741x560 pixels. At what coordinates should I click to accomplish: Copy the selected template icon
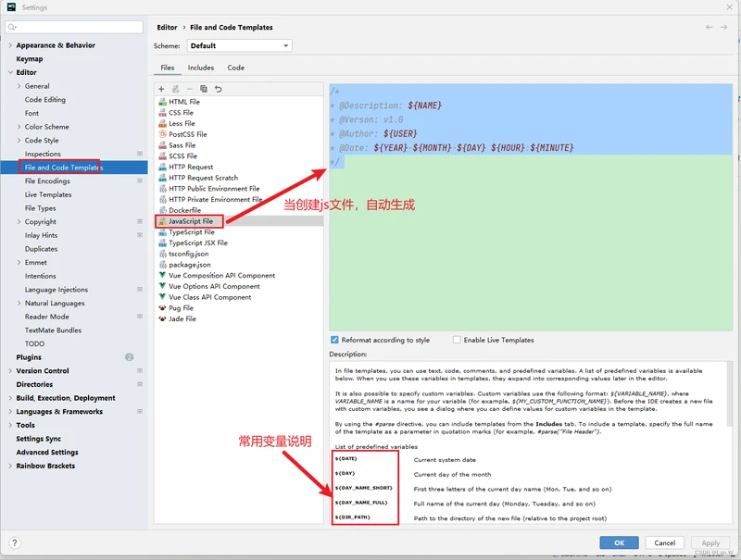pyautogui.click(x=204, y=89)
